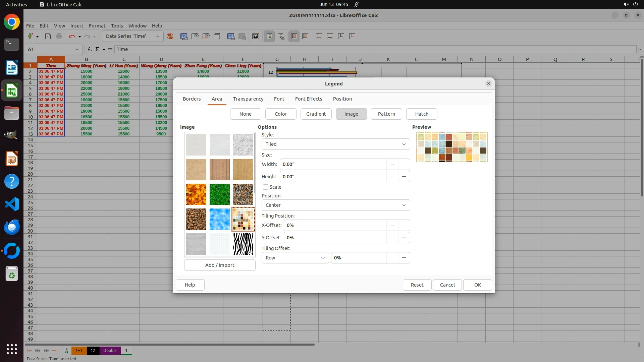Enable the Scale checkbox

tap(266, 187)
